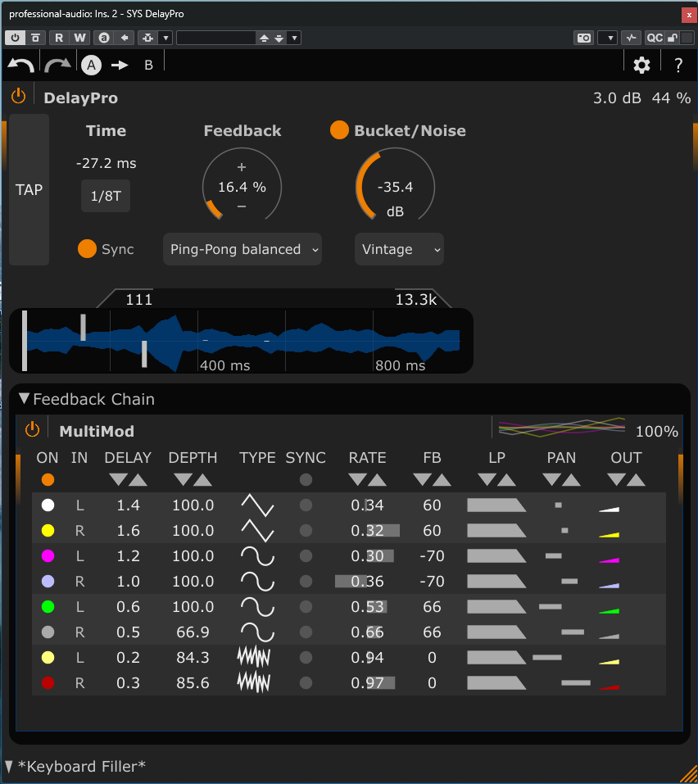Open help with the question mark icon

pos(678,66)
